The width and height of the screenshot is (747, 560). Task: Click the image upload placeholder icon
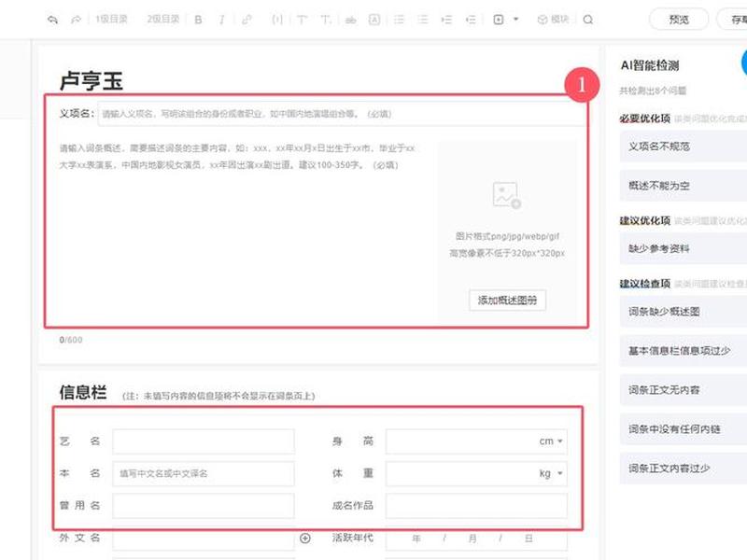(506, 195)
